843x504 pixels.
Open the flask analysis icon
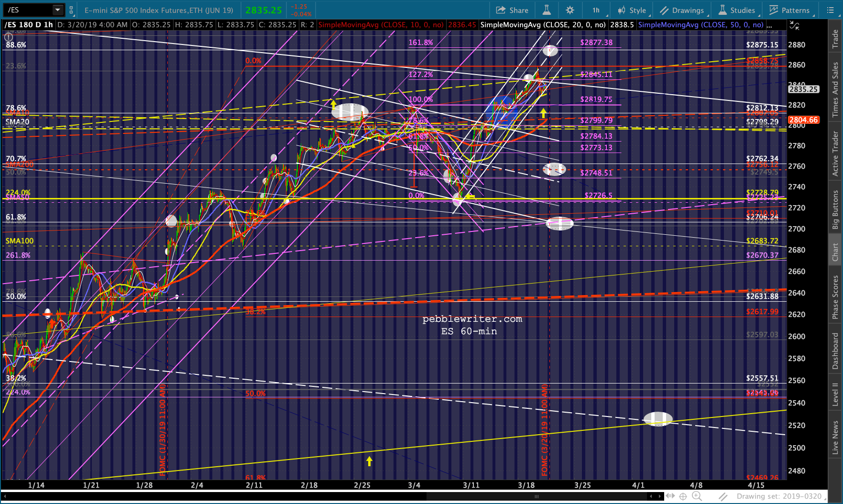(x=547, y=10)
